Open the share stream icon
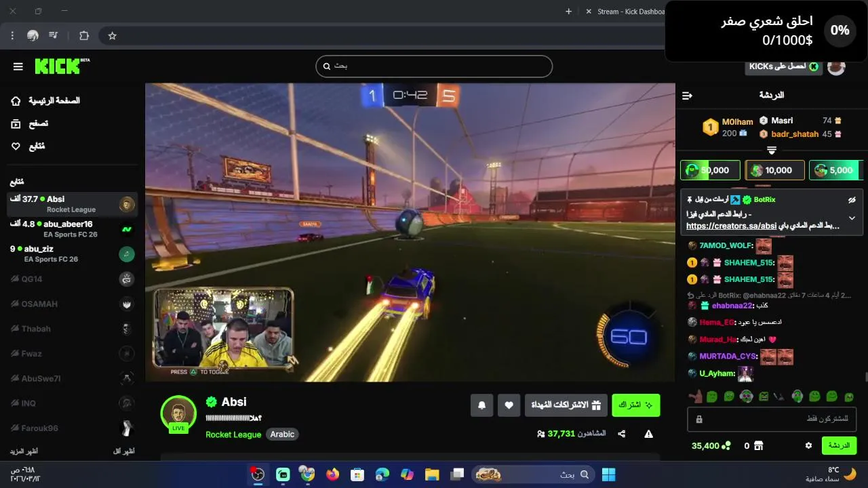Image resolution: width=868 pixels, height=488 pixels. (x=622, y=434)
